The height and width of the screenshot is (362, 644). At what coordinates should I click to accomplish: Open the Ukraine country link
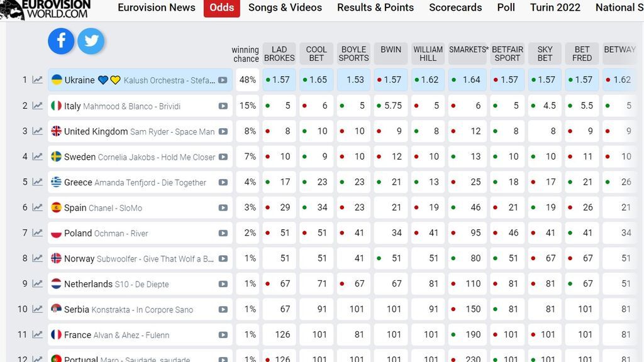[x=79, y=80]
